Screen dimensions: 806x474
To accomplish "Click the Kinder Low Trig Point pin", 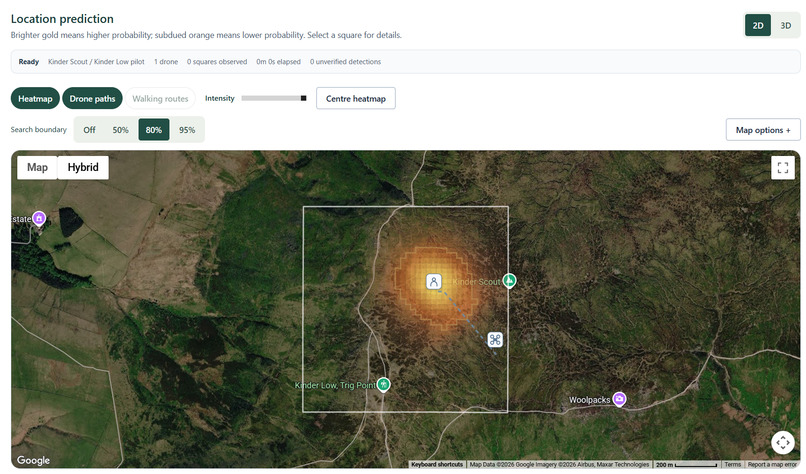I will [x=383, y=385].
